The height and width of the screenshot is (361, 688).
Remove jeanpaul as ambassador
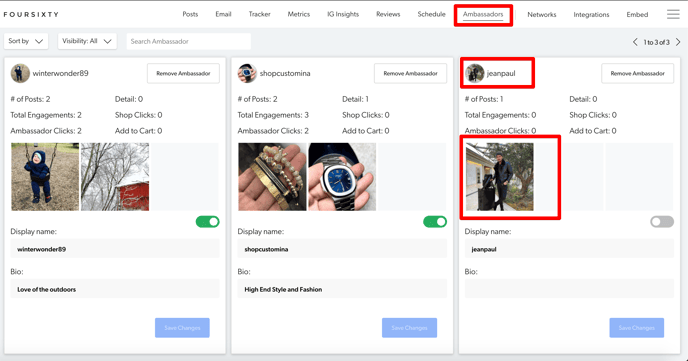coord(638,73)
